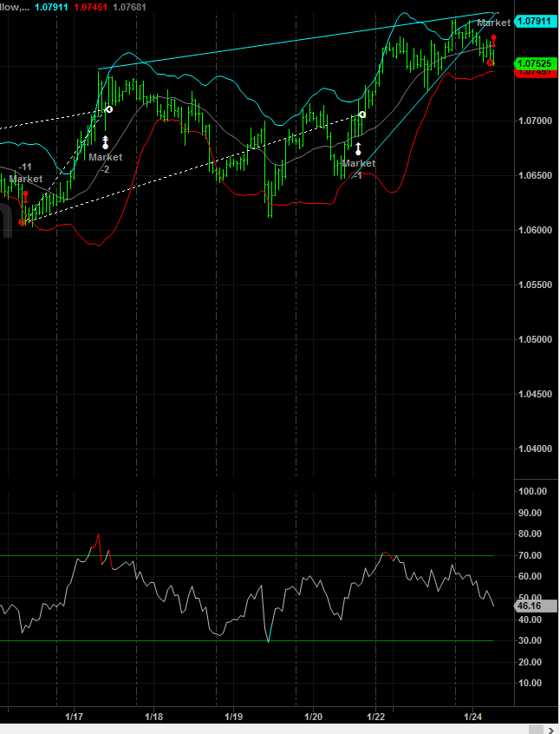The image size is (560, 734).
Task: Select red circle marker at bottom-left near 1.06000
Action: click(x=23, y=222)
